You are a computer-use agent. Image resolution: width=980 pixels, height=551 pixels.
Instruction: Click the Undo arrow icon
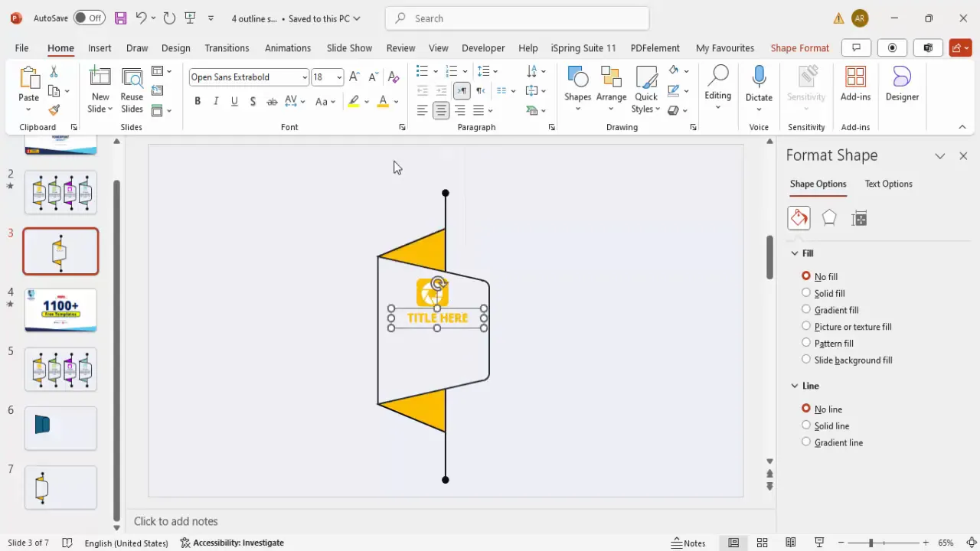(141, 18)
